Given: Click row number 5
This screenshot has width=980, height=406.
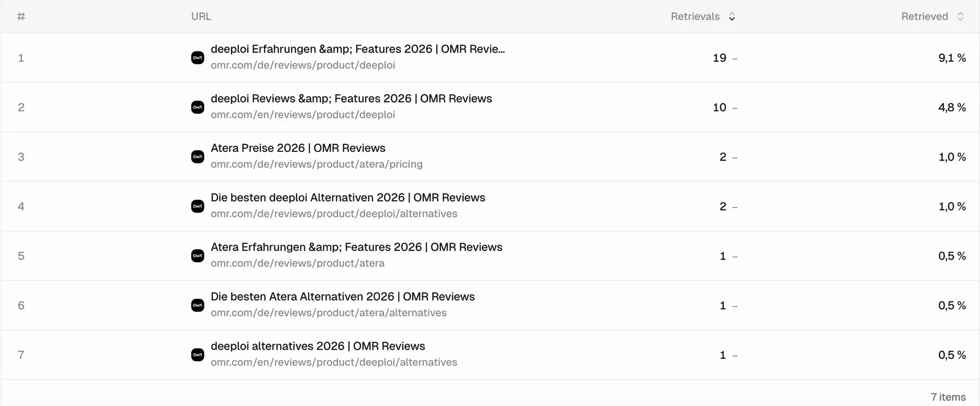Looking at the screenshot, I should 21,257.
